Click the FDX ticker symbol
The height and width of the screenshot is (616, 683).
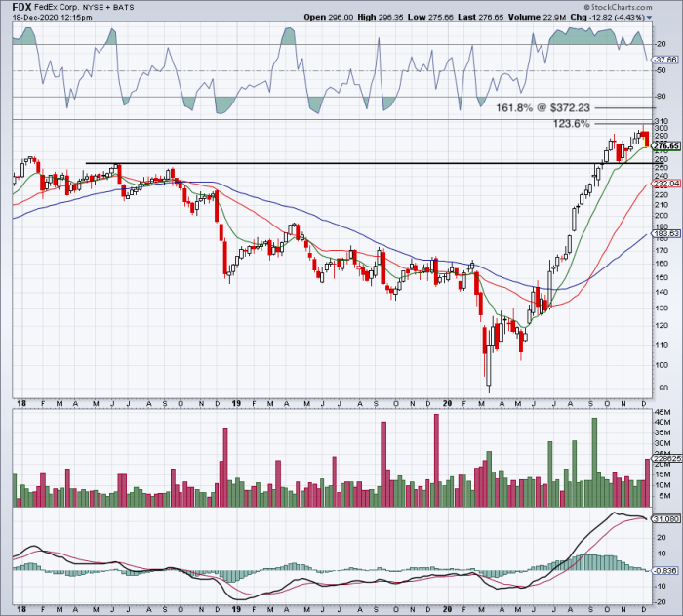click(22, 7)
